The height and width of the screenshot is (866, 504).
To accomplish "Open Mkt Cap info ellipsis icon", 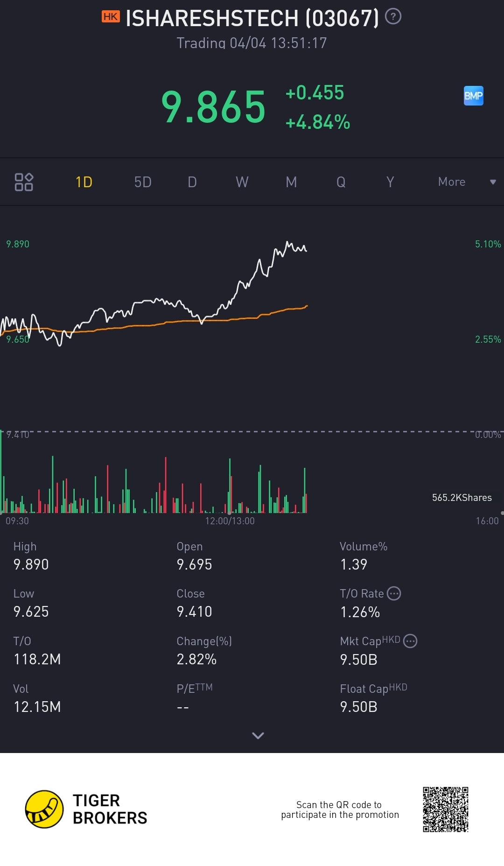I will (x=410, y=641).
